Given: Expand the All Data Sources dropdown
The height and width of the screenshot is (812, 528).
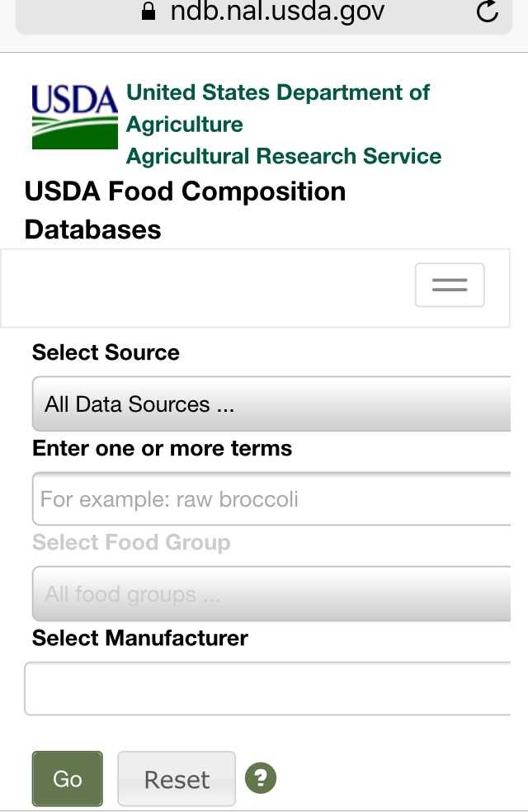Looking at the screenshot, I should [x=272, y=404].
